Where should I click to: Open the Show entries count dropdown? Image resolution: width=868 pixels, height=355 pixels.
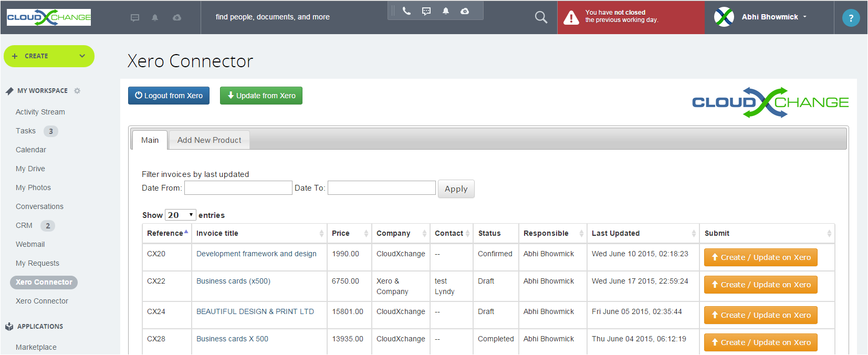[180, 215]
